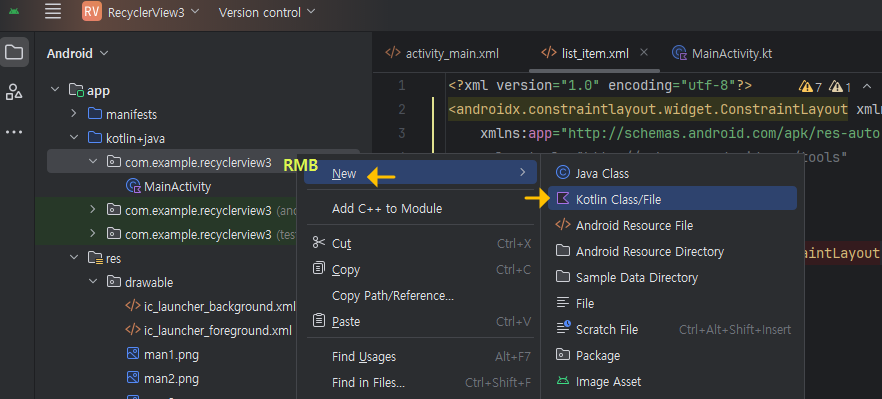Choose Copy Path/Reference...
Image resolution: width=882 pixels, height=399 pixels.
click(x=420, y=295)
